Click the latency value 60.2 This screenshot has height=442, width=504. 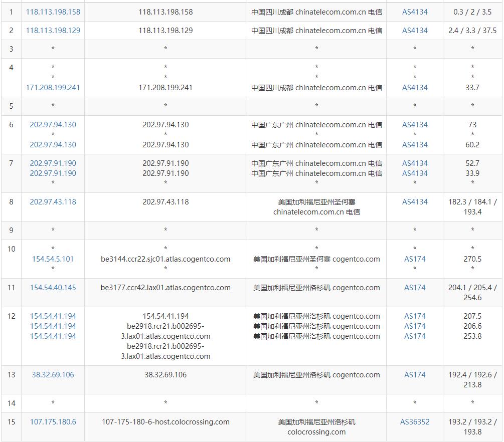[472, 145]
